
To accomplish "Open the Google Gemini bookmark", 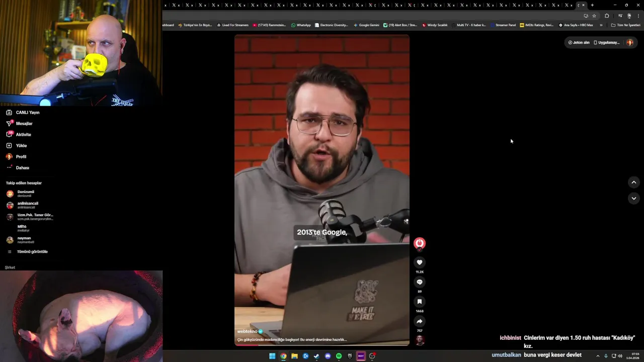I will 366,25.
